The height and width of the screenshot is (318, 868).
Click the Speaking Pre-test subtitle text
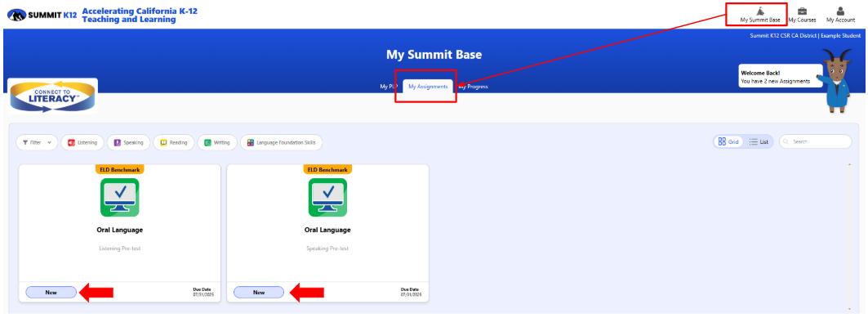327,249
